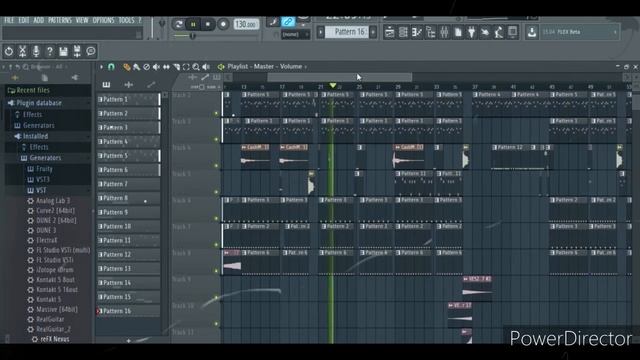Select the Delete tool in Playlist toolbar

(146, 67)
